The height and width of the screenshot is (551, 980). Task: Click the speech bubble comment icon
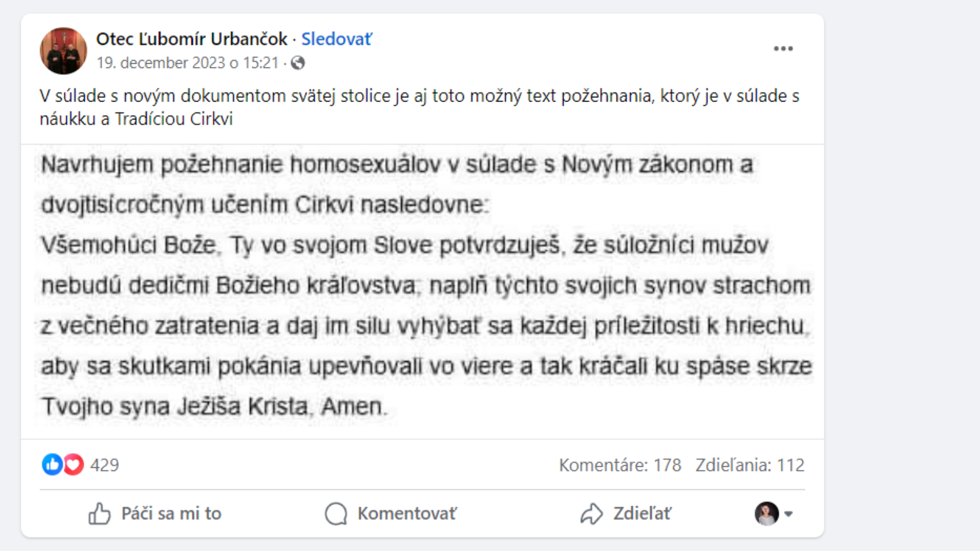pos(336,513)
